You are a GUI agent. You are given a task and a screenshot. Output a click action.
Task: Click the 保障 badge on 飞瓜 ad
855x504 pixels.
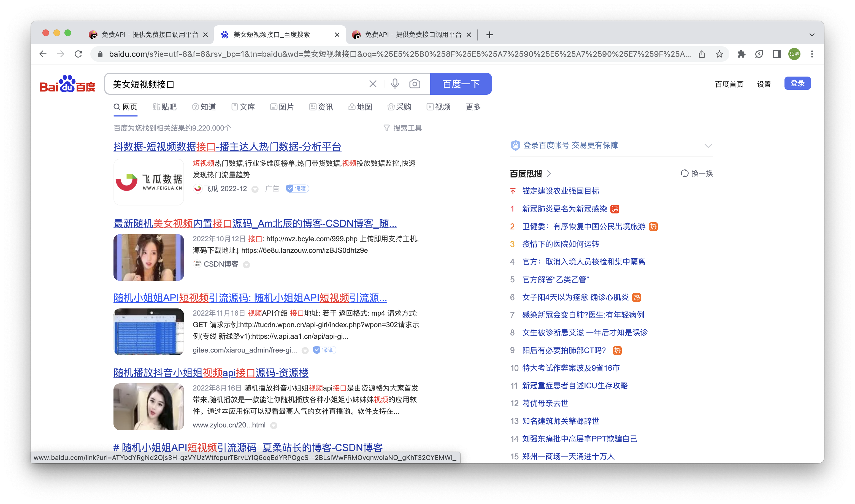click(x=297, y=188)
